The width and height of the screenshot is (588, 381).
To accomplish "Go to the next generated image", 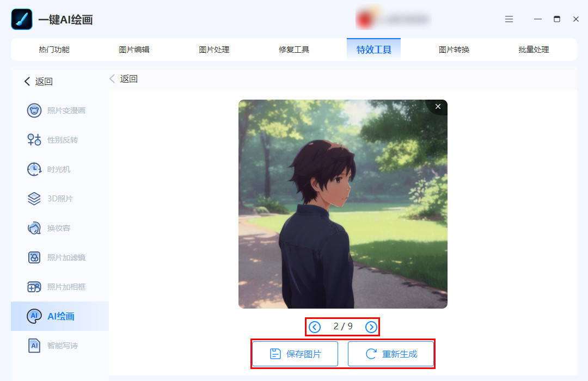I will [x=371, y=327].
